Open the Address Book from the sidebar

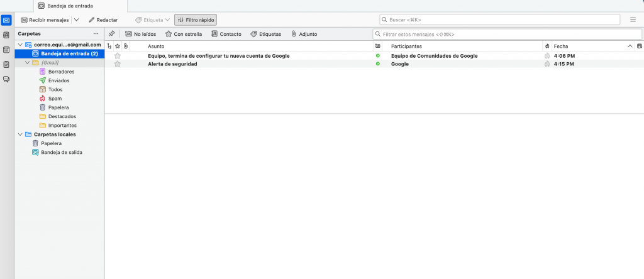[x=6, y=35]
